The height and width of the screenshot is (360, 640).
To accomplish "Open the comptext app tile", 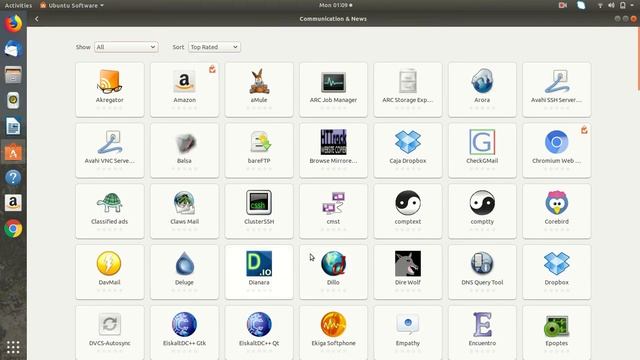I will [x=408, y=211].
